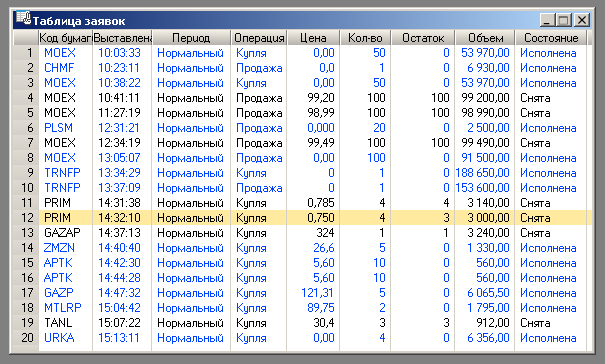The width and height of the screenshot is (605, 364).
Task: Click volume 912,00 cell
Action: (493, 323)
